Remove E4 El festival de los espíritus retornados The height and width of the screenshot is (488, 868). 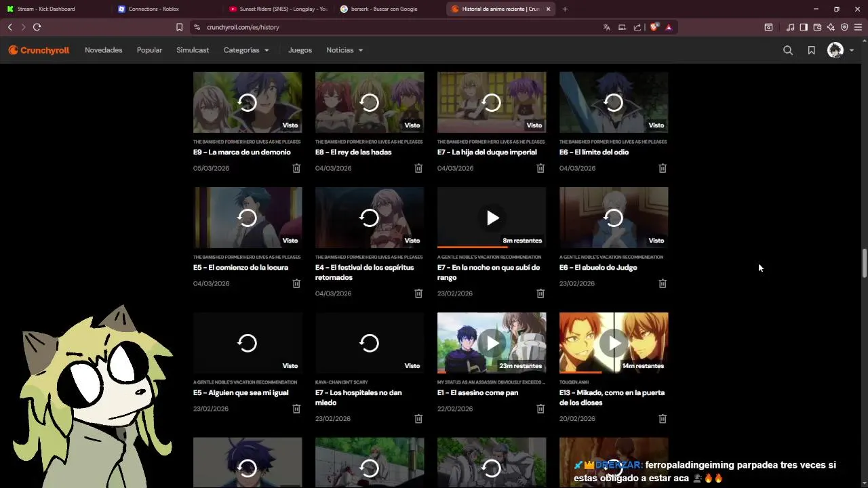[418, 293]
